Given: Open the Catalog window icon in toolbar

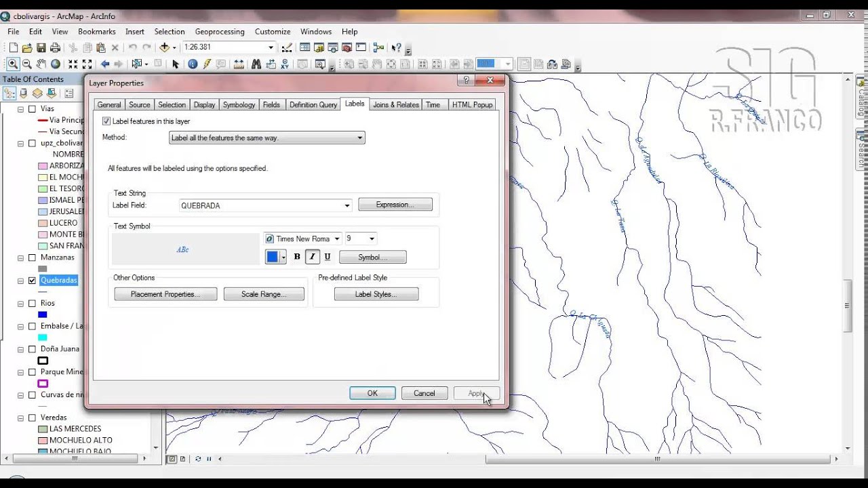Looking at the screenshot, I should [319, 47].
